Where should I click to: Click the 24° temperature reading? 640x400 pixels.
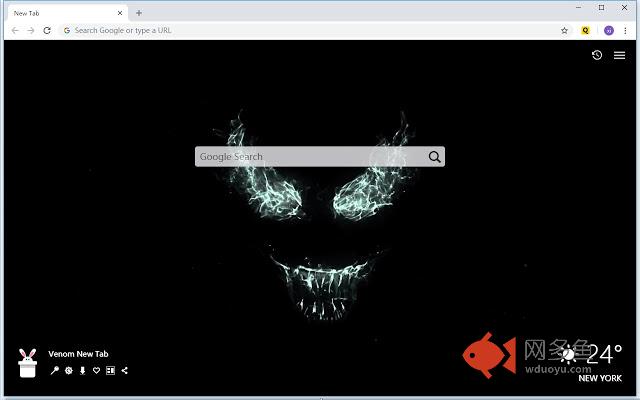pos(604,354)
